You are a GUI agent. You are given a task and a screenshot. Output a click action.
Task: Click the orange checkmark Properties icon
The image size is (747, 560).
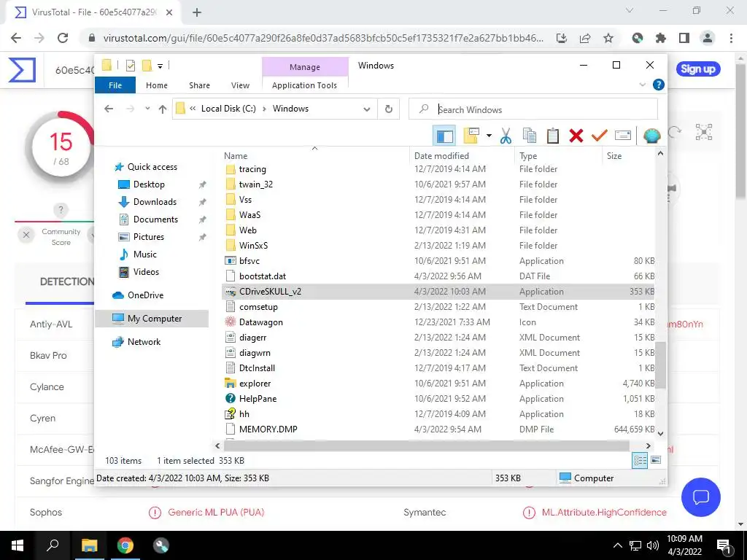pyautogui.click(x=600, y=136)
